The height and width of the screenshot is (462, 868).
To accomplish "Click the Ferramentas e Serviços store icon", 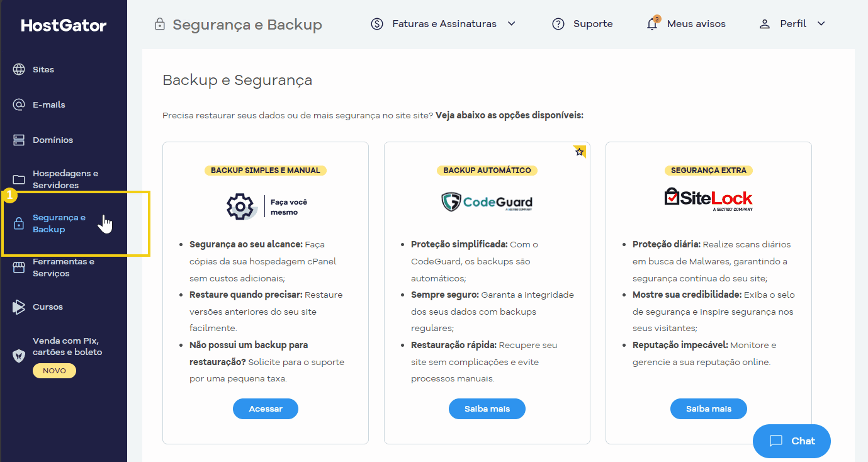I will 19,268.
